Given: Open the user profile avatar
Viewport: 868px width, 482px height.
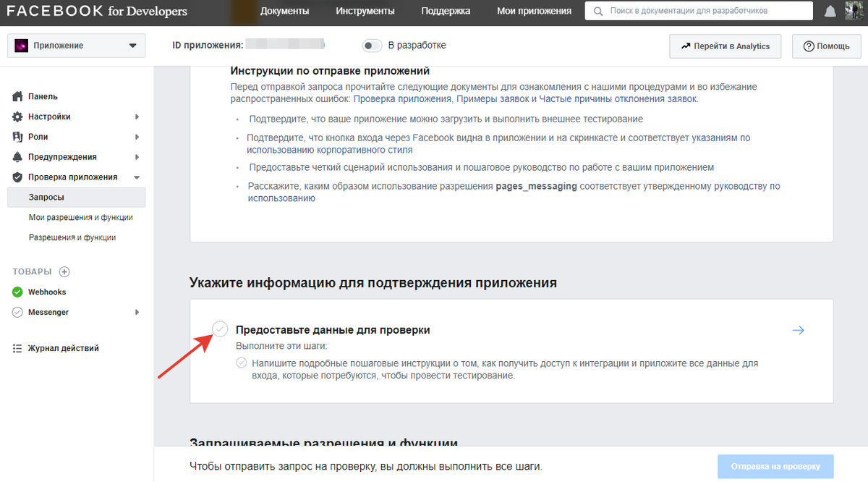Looking at the screenshot, I should click(854, 11).
